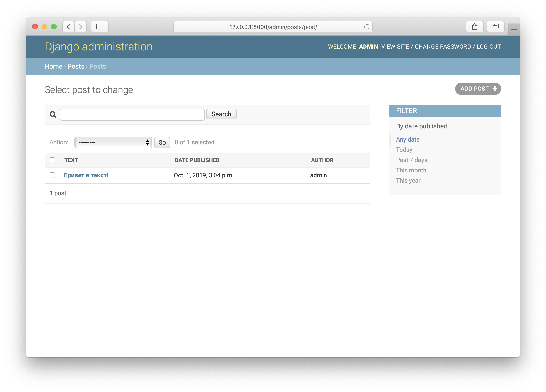Show all tabs overview icon
Screen dimensions: 546x392
[496, 26]
